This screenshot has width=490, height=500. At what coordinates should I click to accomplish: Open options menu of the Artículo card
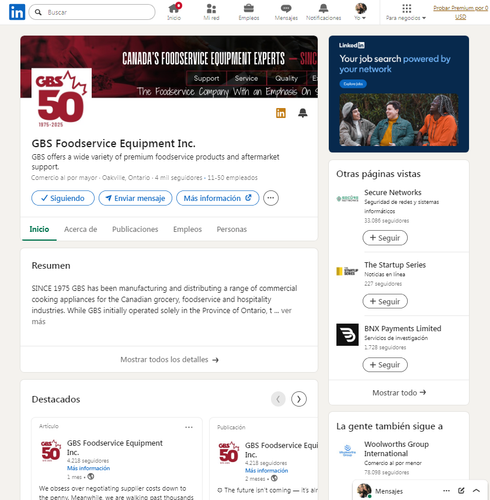[189, 427]
